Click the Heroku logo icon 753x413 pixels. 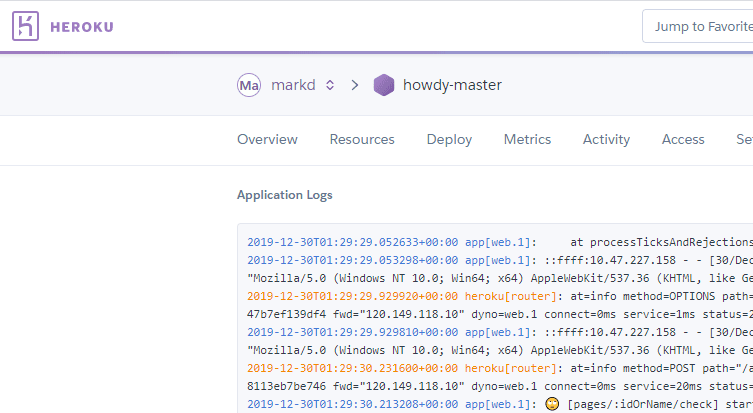(26, 27)
